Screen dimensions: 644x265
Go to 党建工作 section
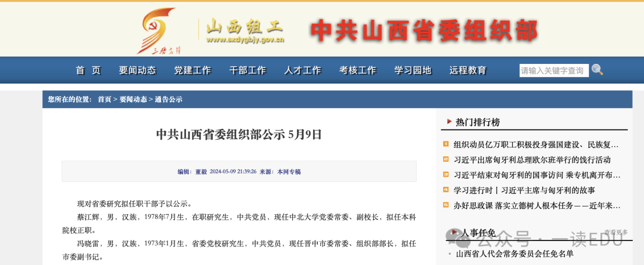(x=193, y=70)
